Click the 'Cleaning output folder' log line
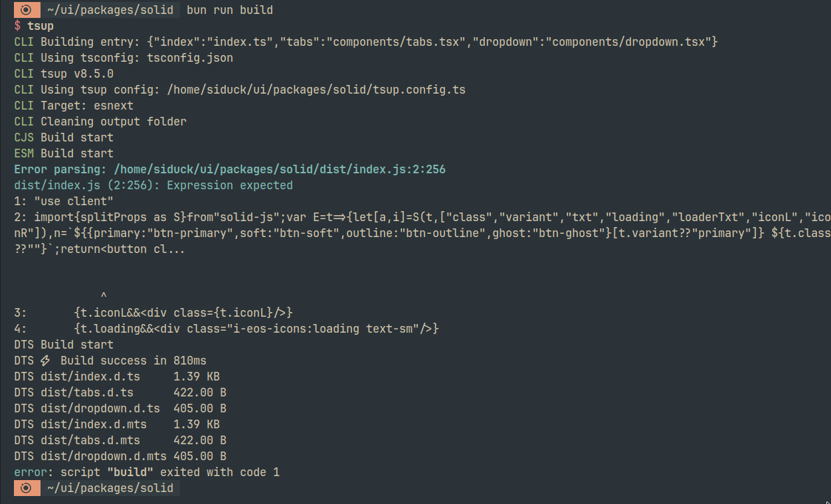The height and width of the screenshot is (504, 831). (x=114, y=122)
